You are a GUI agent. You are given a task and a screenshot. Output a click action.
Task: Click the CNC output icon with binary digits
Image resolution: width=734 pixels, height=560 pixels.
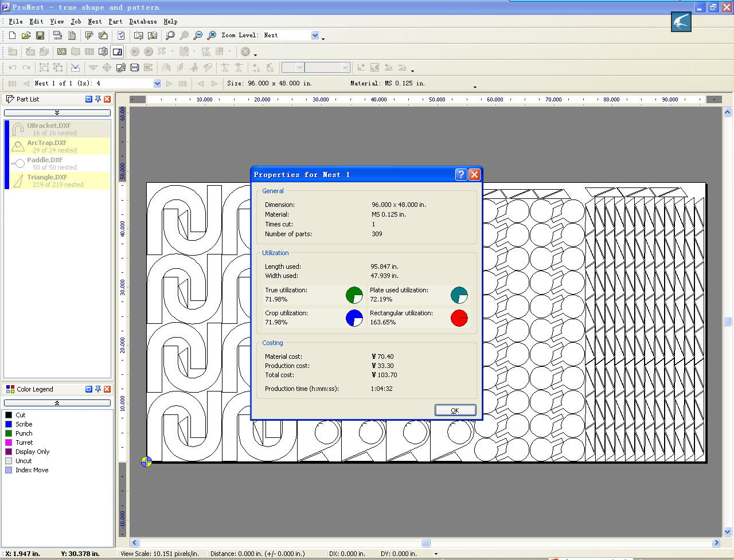58,36
